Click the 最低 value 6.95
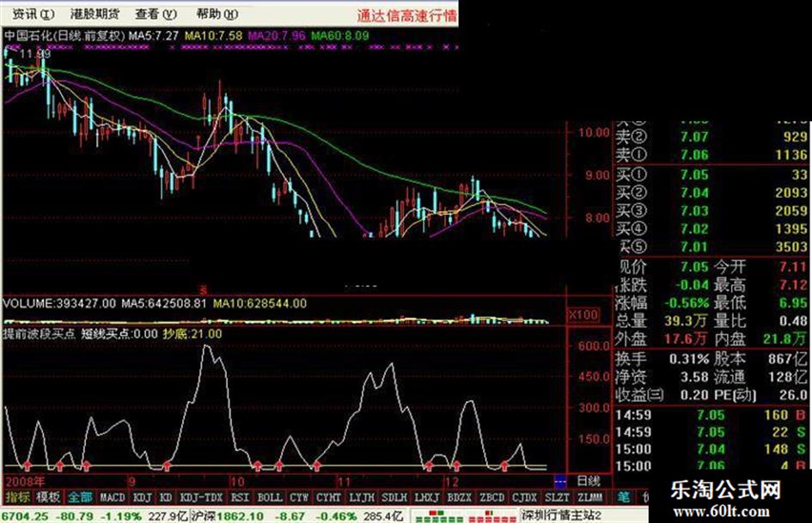812x523 pixels. 793,303
